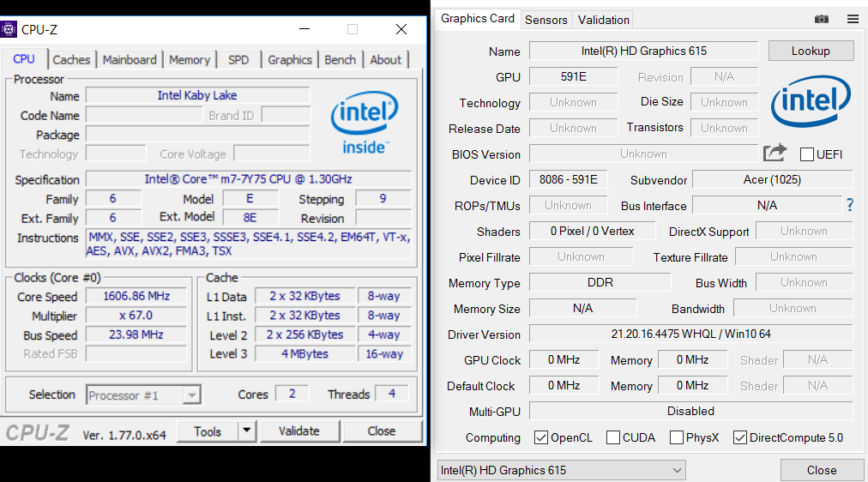The width and height of the screenshot is (868, 482).
Task: Toggle the DirectCompute 5.0 checkbox
Action: click(739, 437)
